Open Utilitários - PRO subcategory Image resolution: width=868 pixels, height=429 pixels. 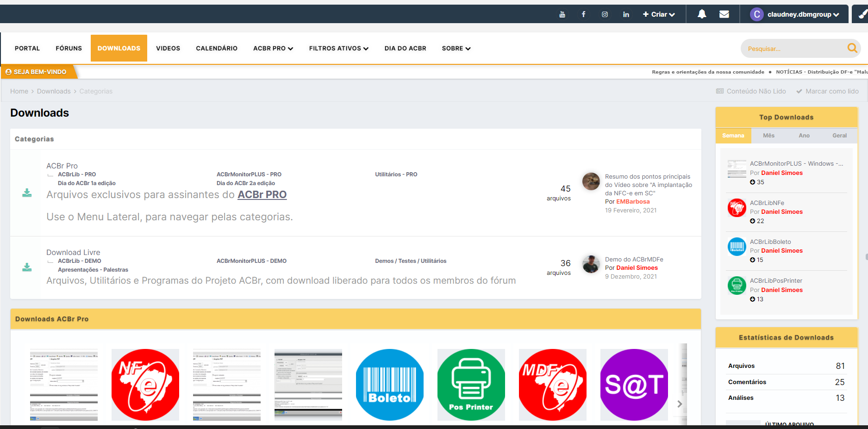click(x=396, y=174)
